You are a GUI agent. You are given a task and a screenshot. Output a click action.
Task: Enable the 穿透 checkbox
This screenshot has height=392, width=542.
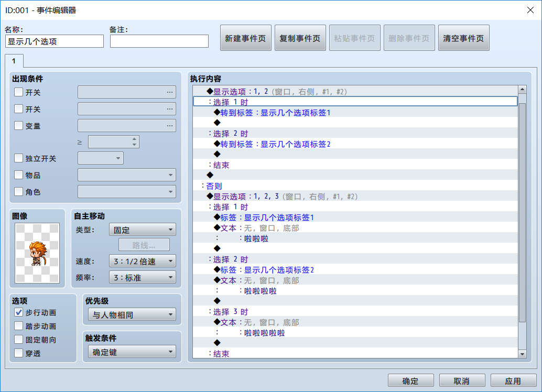click(19, 353)
